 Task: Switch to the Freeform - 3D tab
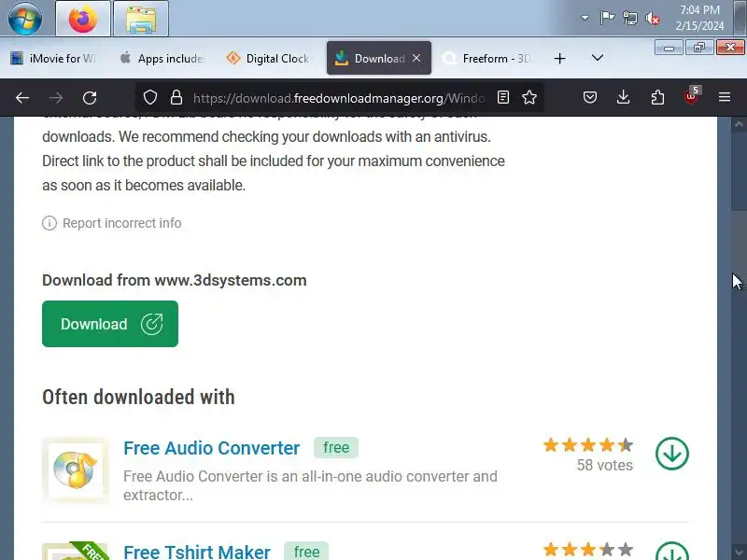(x=486, y=58)
